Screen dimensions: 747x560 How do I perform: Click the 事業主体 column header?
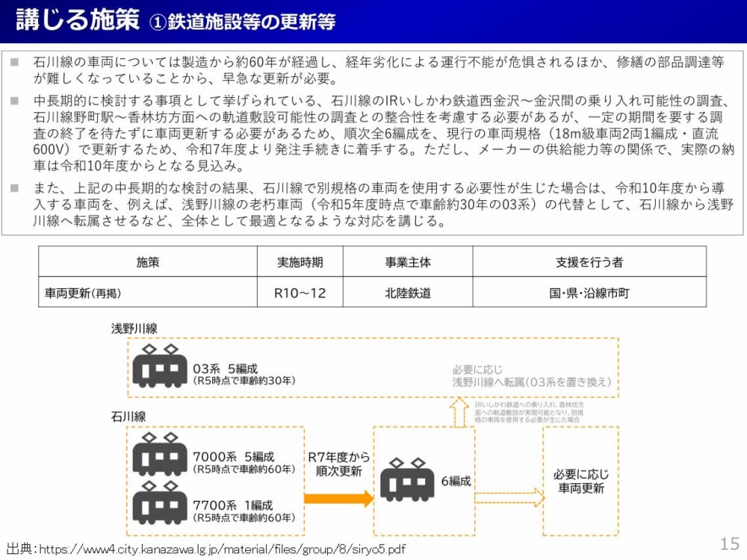point(408,262)
